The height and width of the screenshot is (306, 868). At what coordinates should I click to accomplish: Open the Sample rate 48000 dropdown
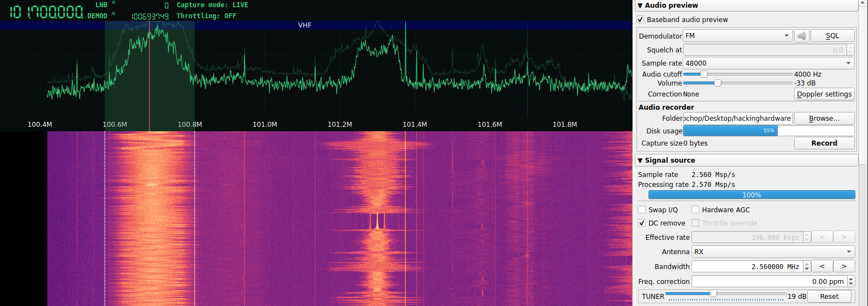click(x=768, y=63)
